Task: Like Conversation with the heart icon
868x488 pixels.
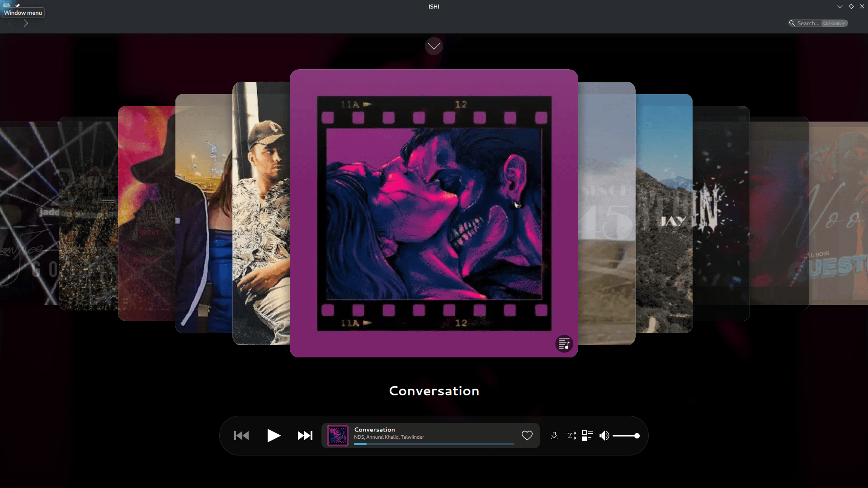Action: pos(527,436)
